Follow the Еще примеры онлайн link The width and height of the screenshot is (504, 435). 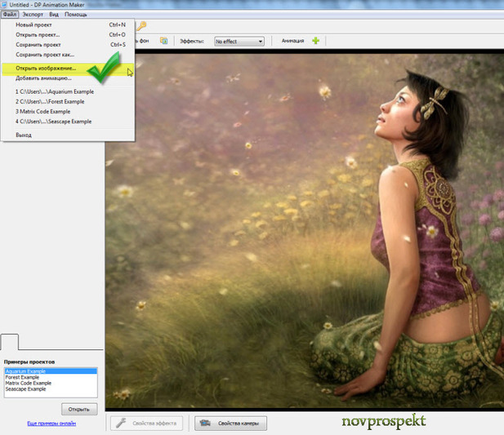coord(51,424)
